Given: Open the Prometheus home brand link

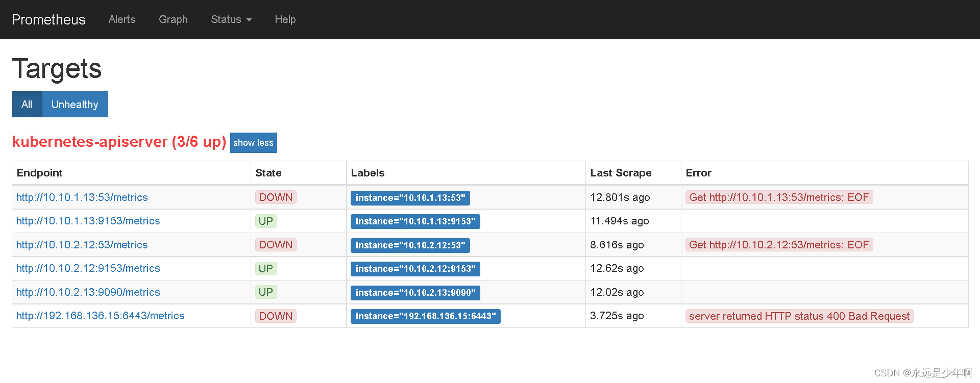Looking at the screenshot, I should (x=48, y=19).
